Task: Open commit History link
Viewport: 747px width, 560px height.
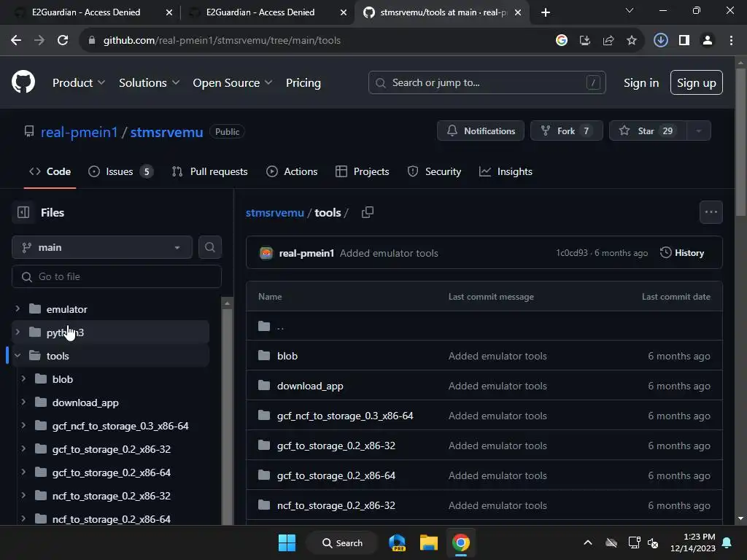Action: click(682, 253)
